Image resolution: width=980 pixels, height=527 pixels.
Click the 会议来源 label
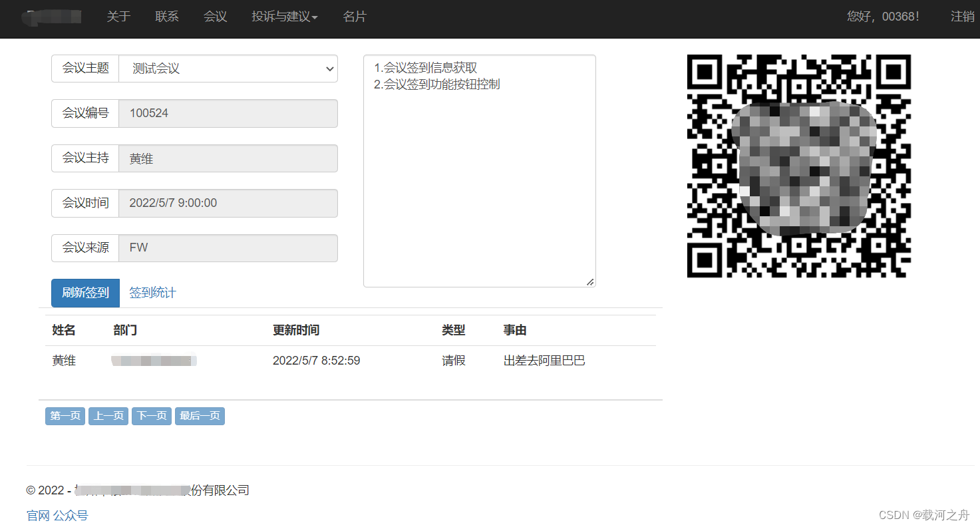(x=85, y=248)
